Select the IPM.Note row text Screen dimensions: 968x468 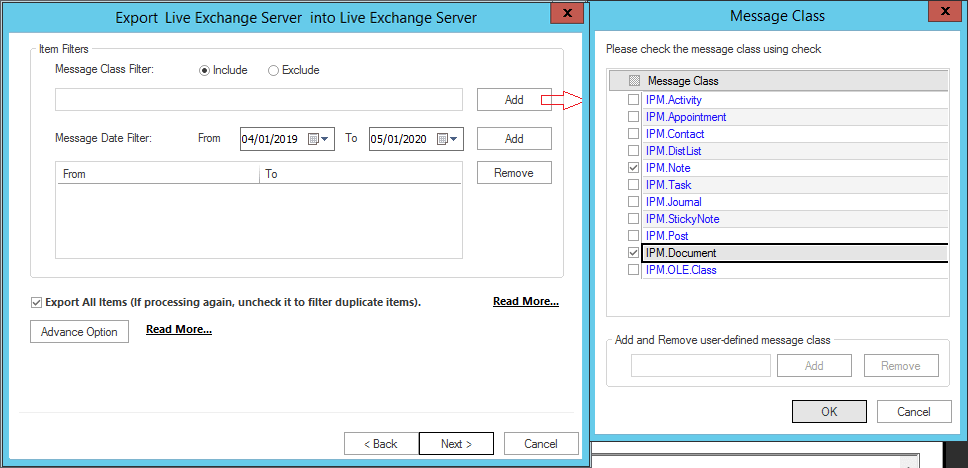(x=668, y=167)
